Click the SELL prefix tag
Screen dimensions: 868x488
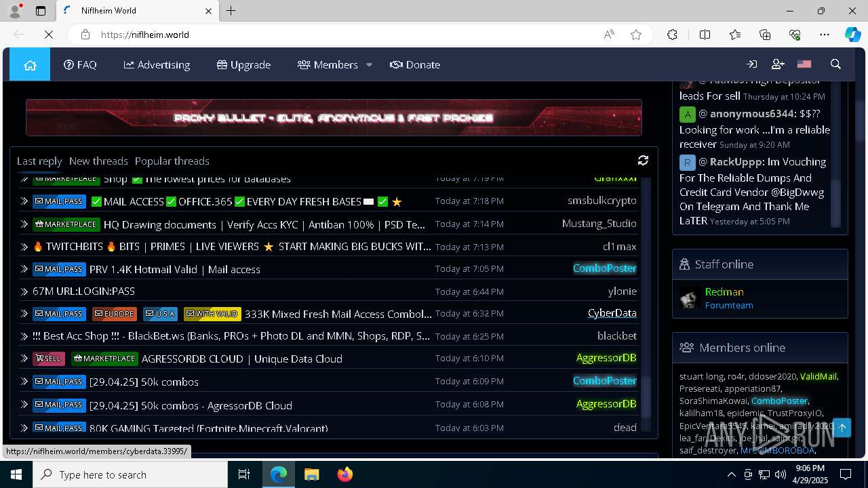point(49,359)
